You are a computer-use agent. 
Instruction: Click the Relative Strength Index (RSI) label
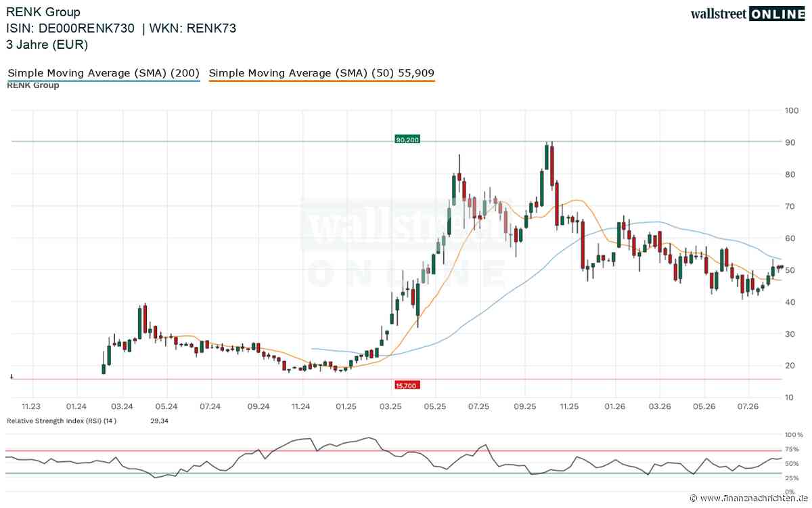[62, 421]
